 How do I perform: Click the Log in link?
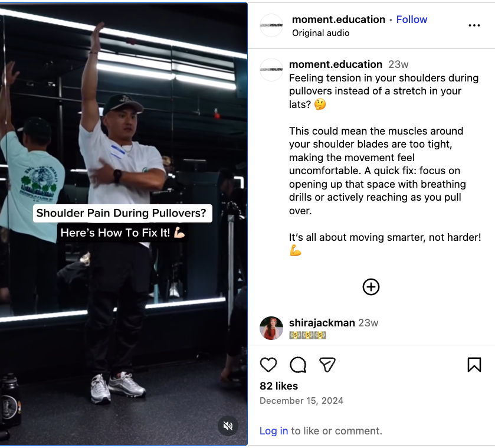(274, 431)
